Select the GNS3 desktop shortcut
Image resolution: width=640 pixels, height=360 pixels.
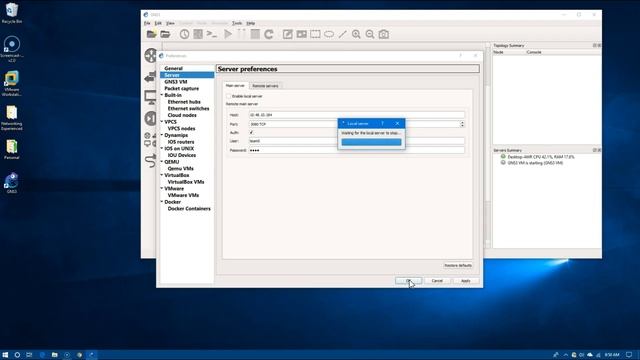12,183
